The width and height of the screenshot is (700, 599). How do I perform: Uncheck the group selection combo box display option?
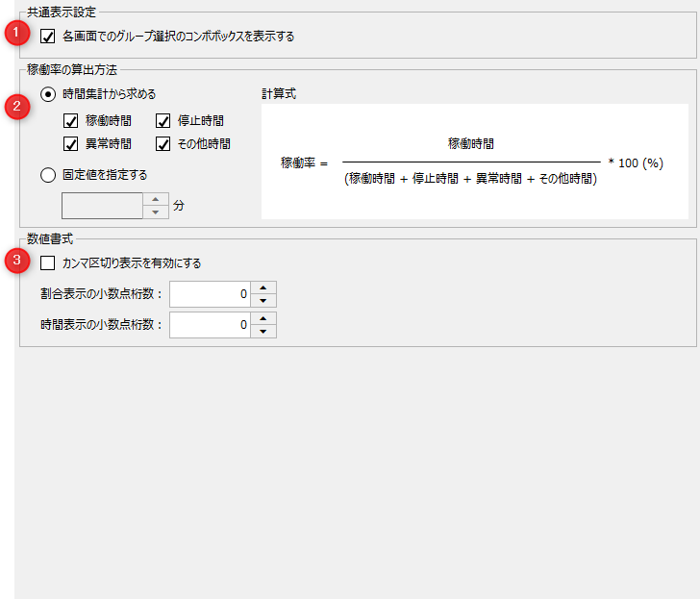coord(48,37)
